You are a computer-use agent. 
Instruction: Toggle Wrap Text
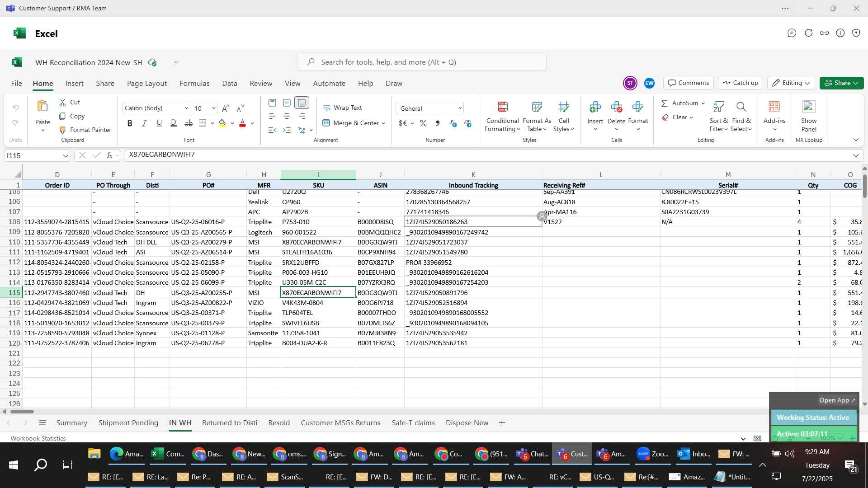[x=342, y=108]
